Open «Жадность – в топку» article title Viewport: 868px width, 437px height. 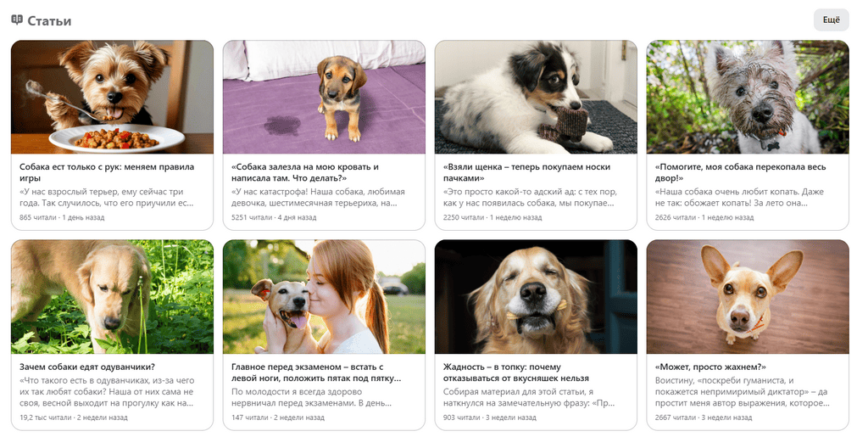click(x=516, y=373)
